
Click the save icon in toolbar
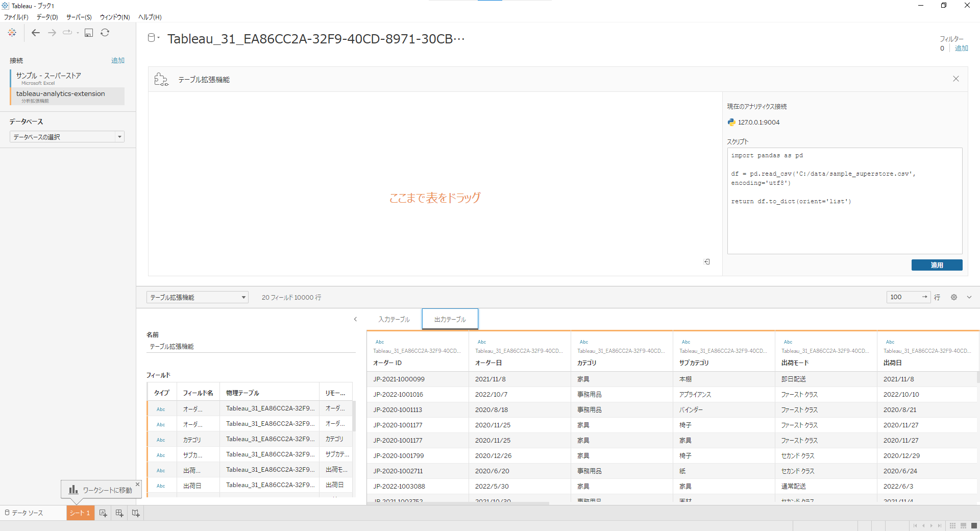[x=89, y=33]
